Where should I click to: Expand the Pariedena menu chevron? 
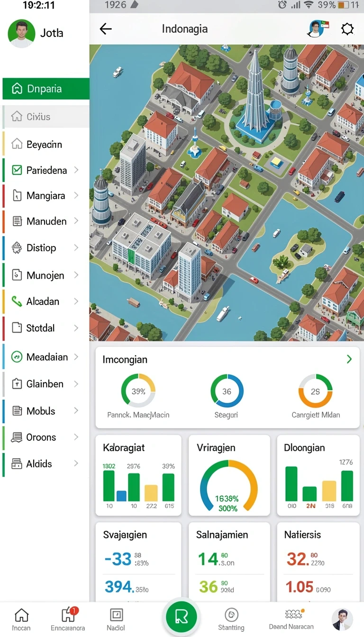click(x=76, y=170)
